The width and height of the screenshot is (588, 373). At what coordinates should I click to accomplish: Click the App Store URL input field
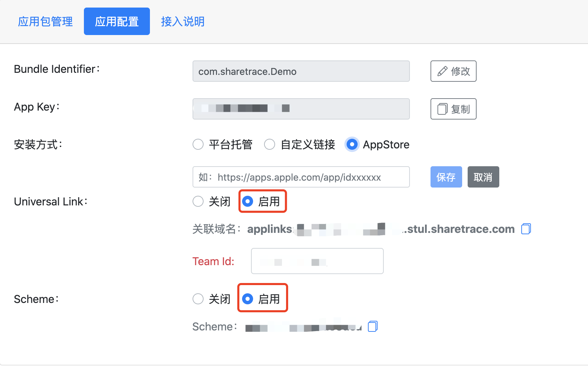(301, 177)
